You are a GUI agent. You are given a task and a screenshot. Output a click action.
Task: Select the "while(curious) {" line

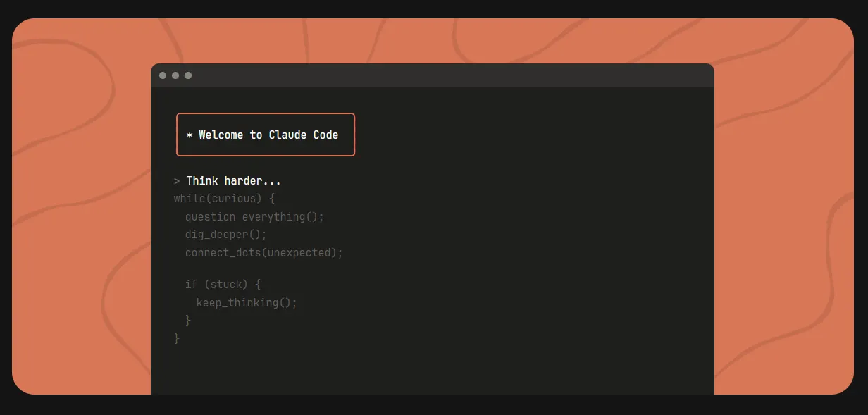click(224, 199)
